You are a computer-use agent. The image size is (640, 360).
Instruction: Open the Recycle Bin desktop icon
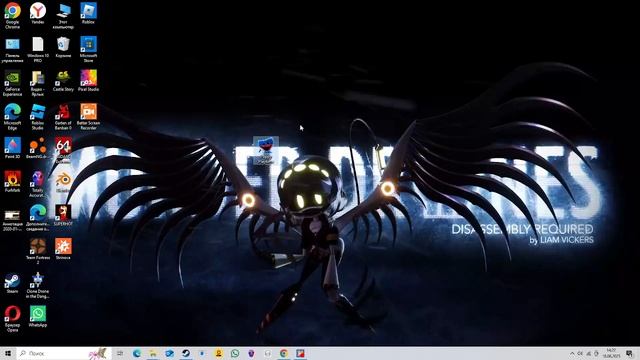(63, 47)
